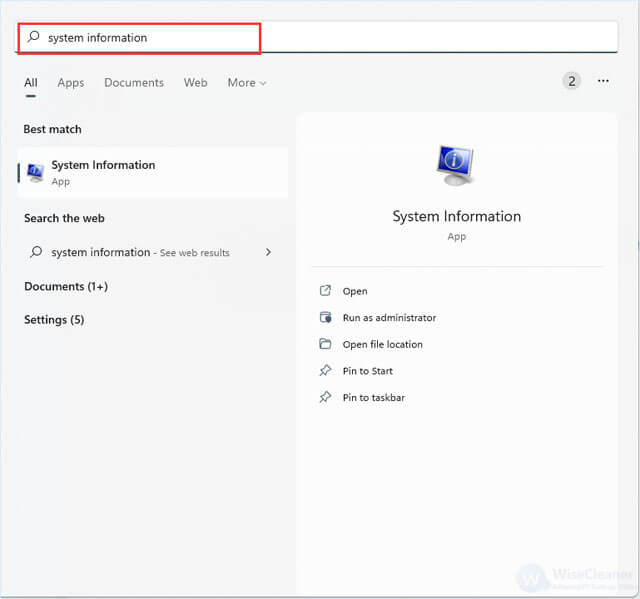Expand the More dropdown
The height and width of the screenshot is (599, 640).
tap(247, 83)
